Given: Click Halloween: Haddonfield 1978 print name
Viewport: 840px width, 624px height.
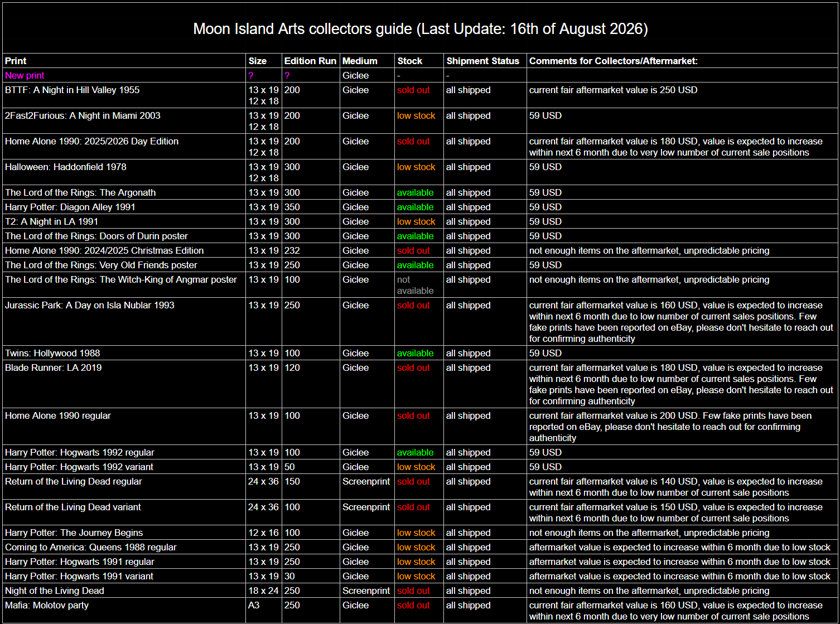Looking at the screenshot, I should click(65, 167).
